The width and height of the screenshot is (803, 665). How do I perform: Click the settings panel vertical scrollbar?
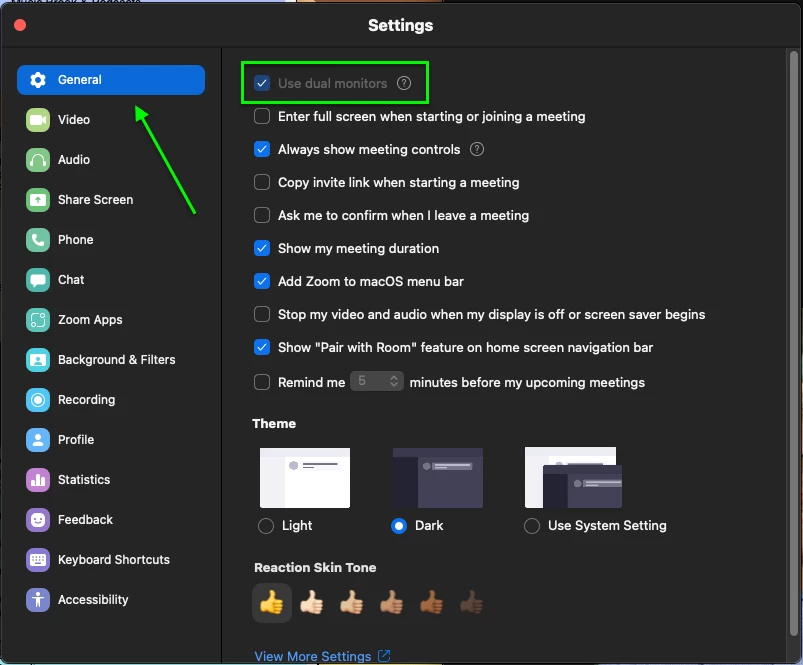coord(794,343)
